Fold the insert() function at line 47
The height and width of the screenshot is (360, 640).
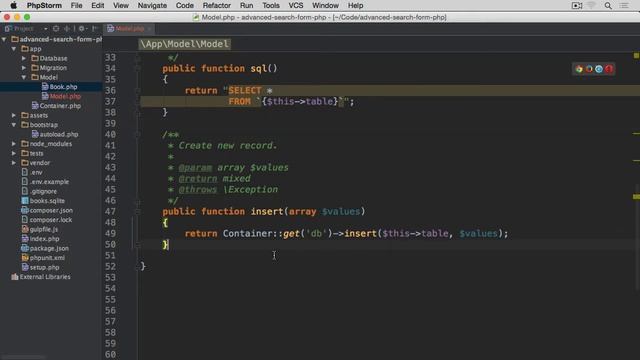[138, 211]
